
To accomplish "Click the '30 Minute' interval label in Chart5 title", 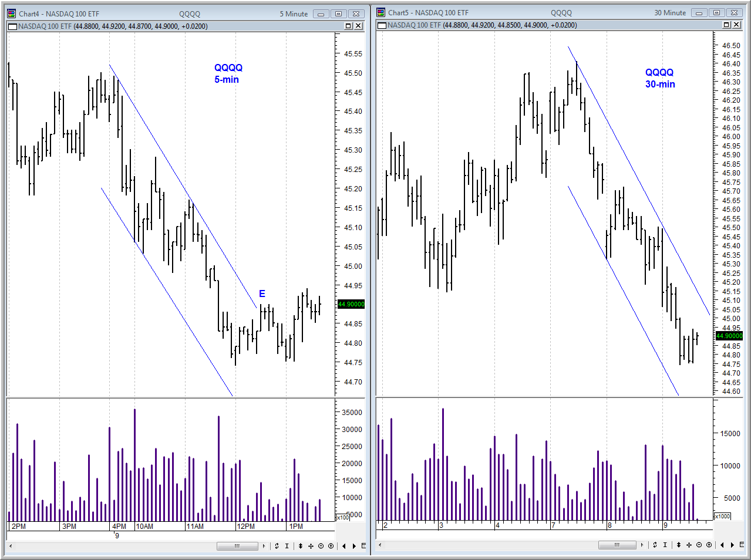I will (670, 12).
